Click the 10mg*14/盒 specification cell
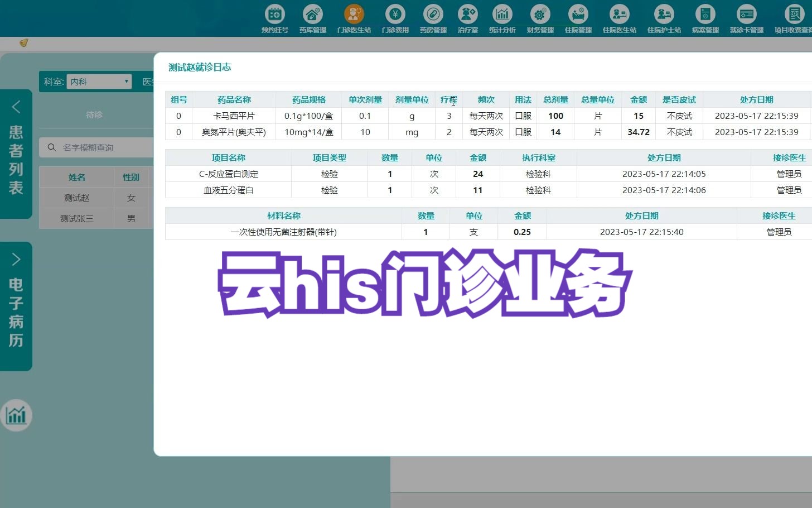This screenshot has height=508, width=812. click(x=309, y=132)
